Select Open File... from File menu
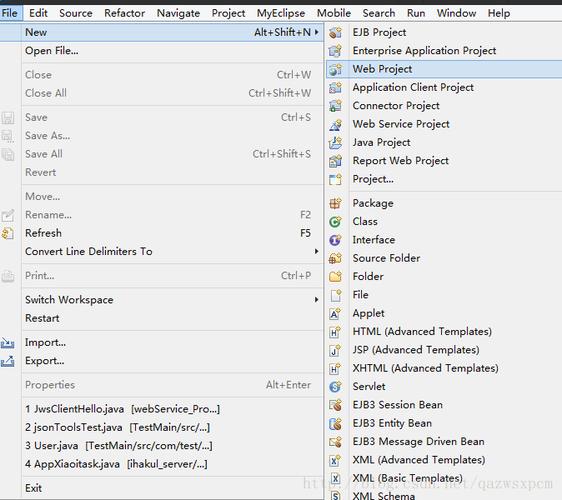Screen dimensions: 562x500 (52, 51)
